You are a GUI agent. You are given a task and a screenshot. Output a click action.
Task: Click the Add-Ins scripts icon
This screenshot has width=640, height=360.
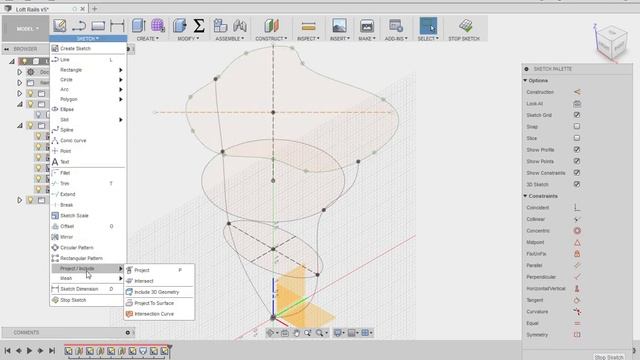[396, 26]
